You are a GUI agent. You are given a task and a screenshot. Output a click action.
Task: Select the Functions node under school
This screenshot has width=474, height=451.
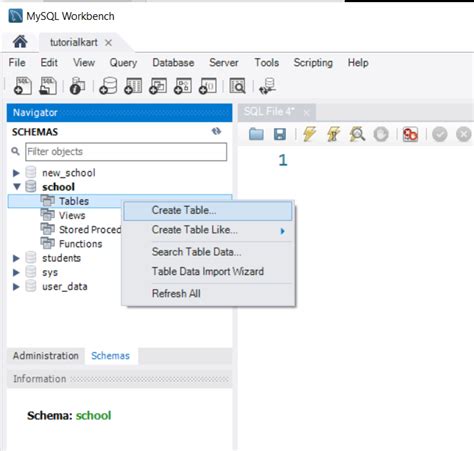(80, 244)
